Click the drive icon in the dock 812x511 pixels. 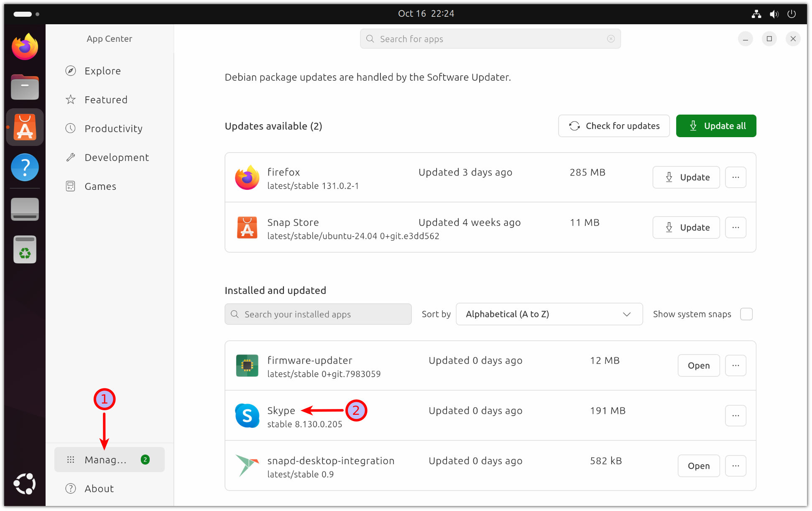pos(25,209)
